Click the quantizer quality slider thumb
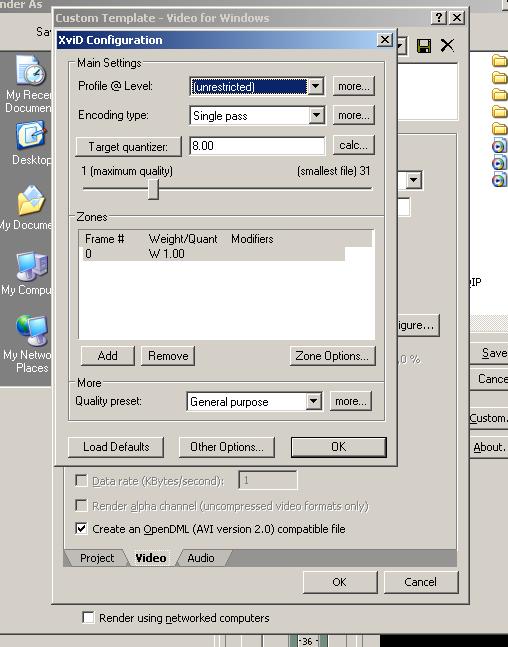This screenshot has width=508, height=647. click(153, 189)
